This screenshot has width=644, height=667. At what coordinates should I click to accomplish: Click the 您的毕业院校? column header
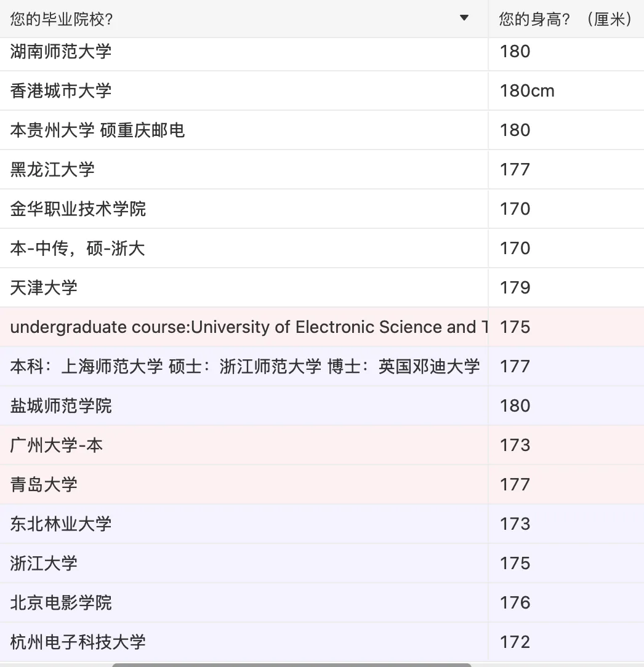62,19
